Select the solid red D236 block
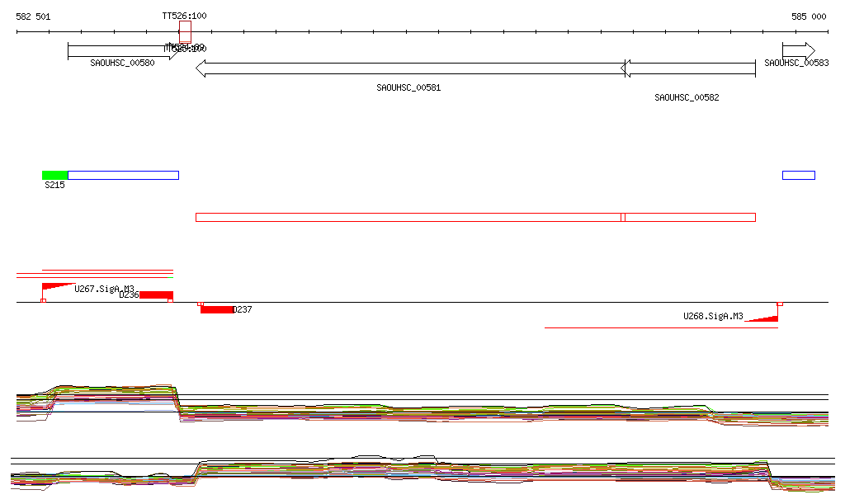This screenshot has height=504, width=845. pyautogui.click(x=156, y=295)
